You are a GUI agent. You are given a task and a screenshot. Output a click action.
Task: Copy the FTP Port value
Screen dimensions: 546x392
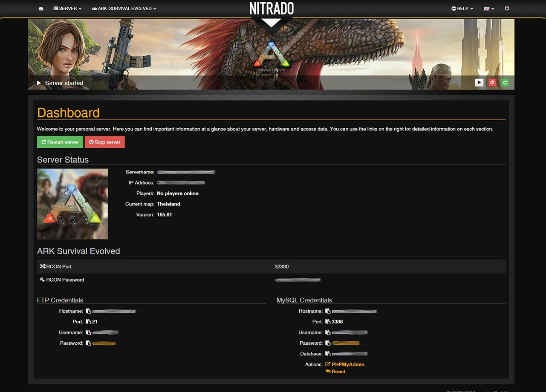click(88, 322)
